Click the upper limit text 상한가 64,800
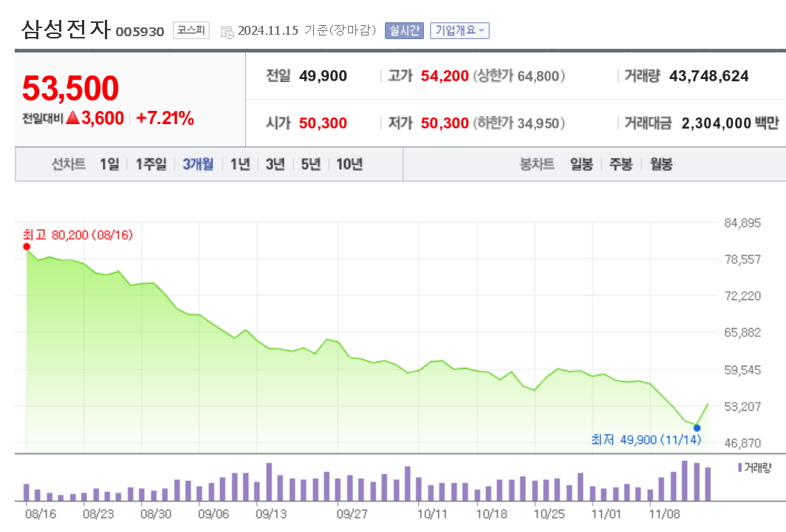The width and height of the screenshot is (786, 532). [519, 75]
